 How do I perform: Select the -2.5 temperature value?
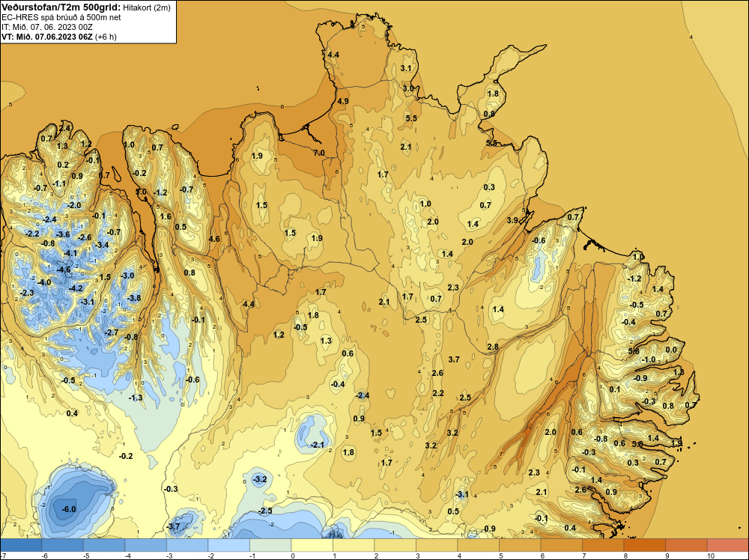(265, 511)
